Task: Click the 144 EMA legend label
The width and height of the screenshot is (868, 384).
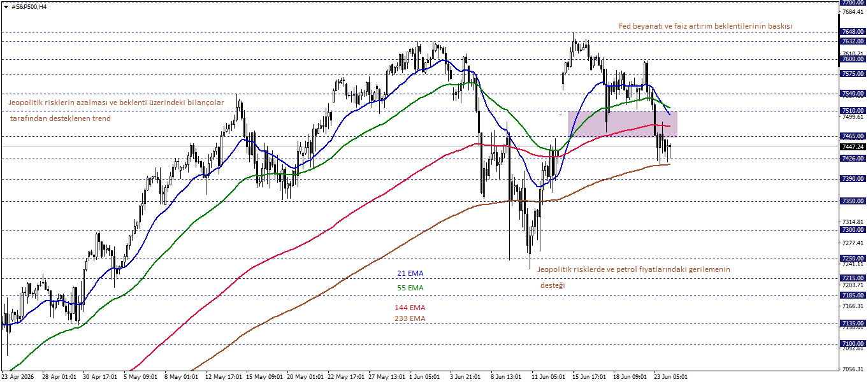Action: (410, 308)
